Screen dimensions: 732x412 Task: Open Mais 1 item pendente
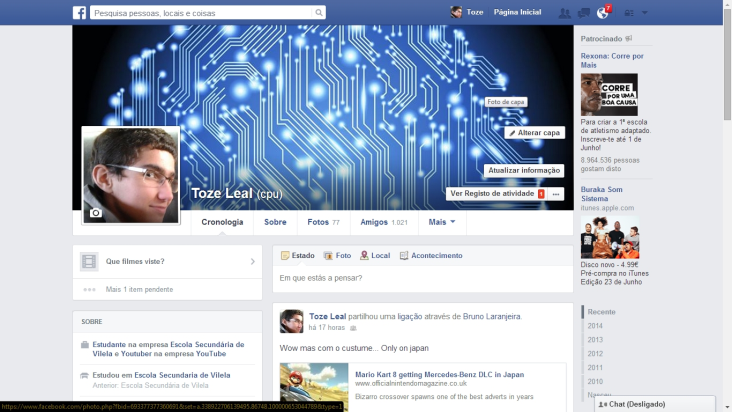tap(139, 290)
